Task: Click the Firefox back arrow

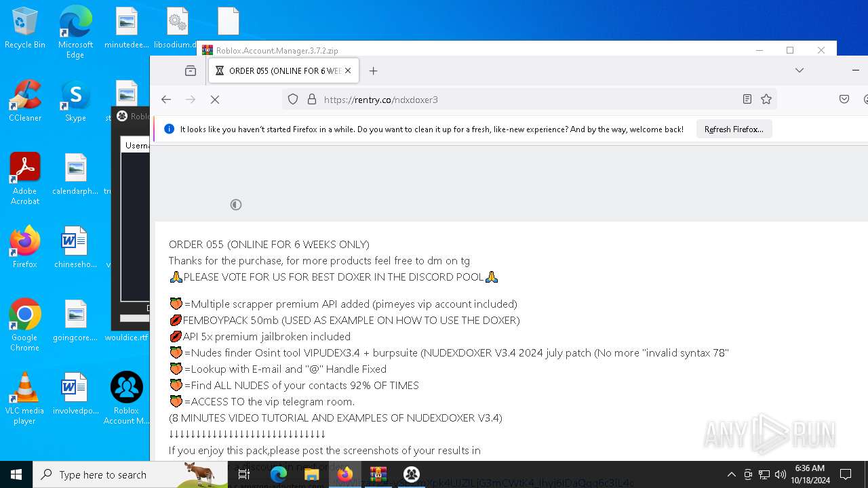Action: [166, 100]
